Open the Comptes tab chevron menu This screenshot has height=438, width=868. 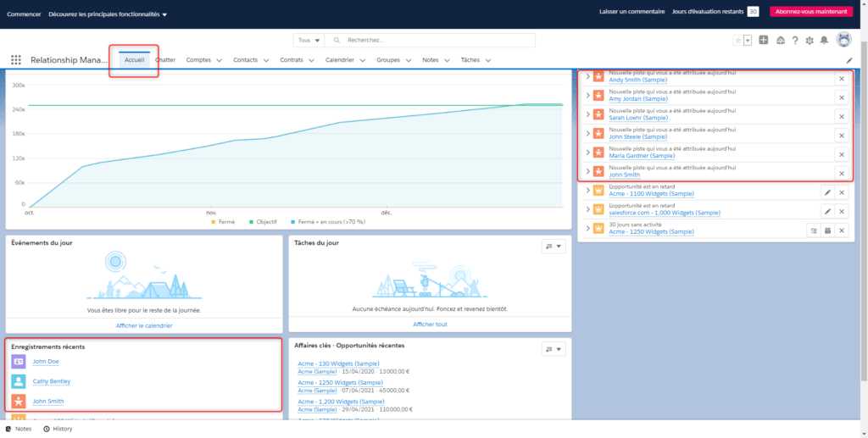point(220,60)
